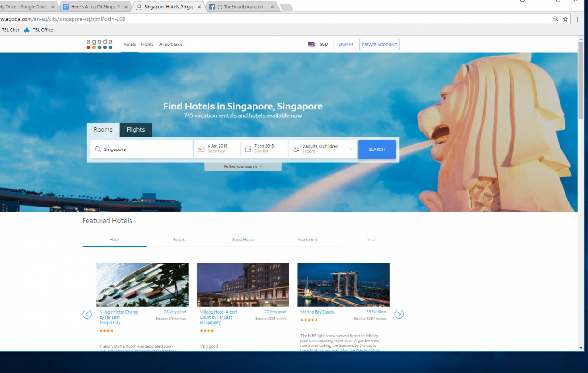Open Airport taxis in the top navigation
Viewport: 588px width, 373px height.
[x=171, y=45]
